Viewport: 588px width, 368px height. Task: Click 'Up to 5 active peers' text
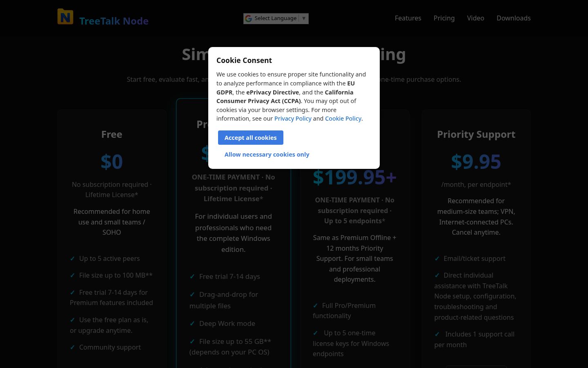pyautogui.click(x=109, y=258)
